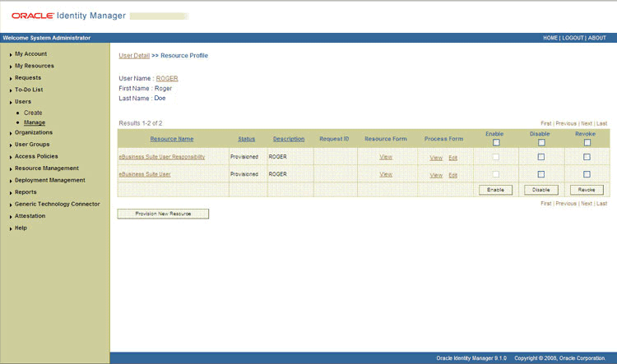Viewport: 617px width, 364px height.
Task: Expand the My Account menu arrow
Action: coord(11,54)
